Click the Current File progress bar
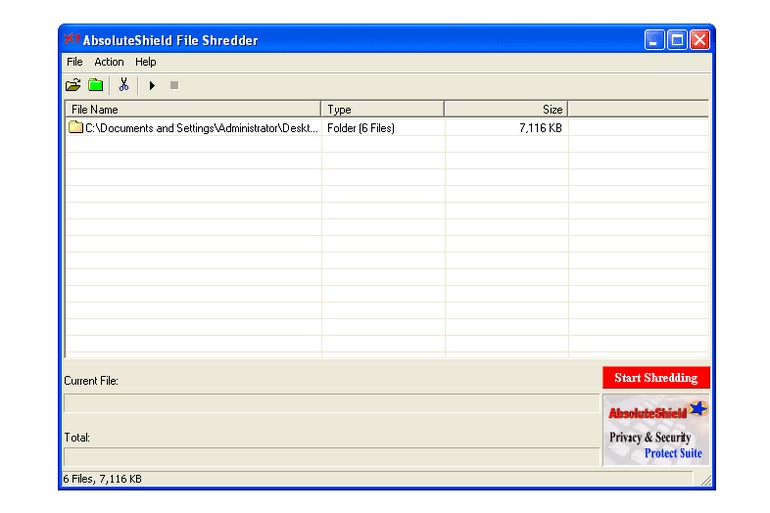This screenshot has height=513, width=770. pyautogui.click(x=331, y=403)
